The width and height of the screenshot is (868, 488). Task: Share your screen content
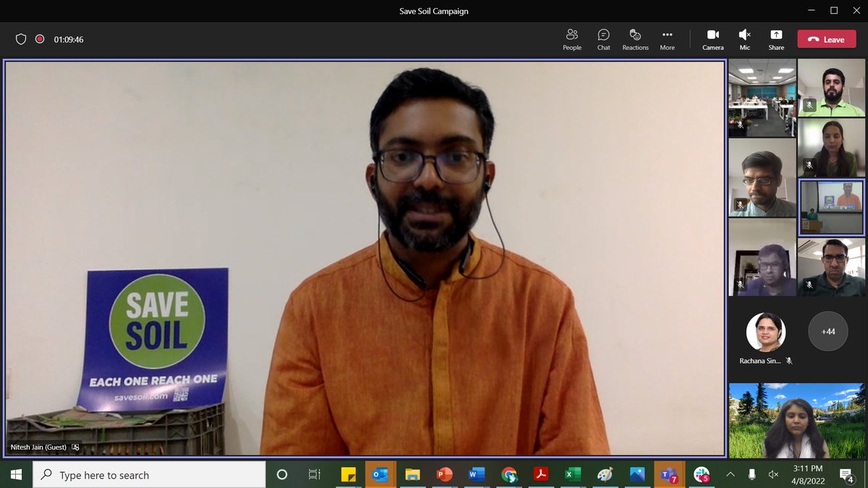pyautogui.click(x=776, y=39)
